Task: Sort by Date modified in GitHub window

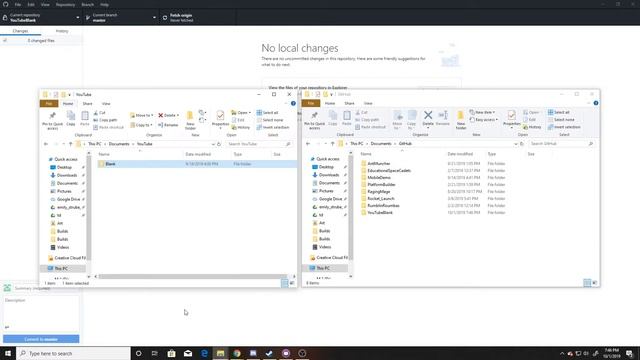Action: (x=460, y=154)
